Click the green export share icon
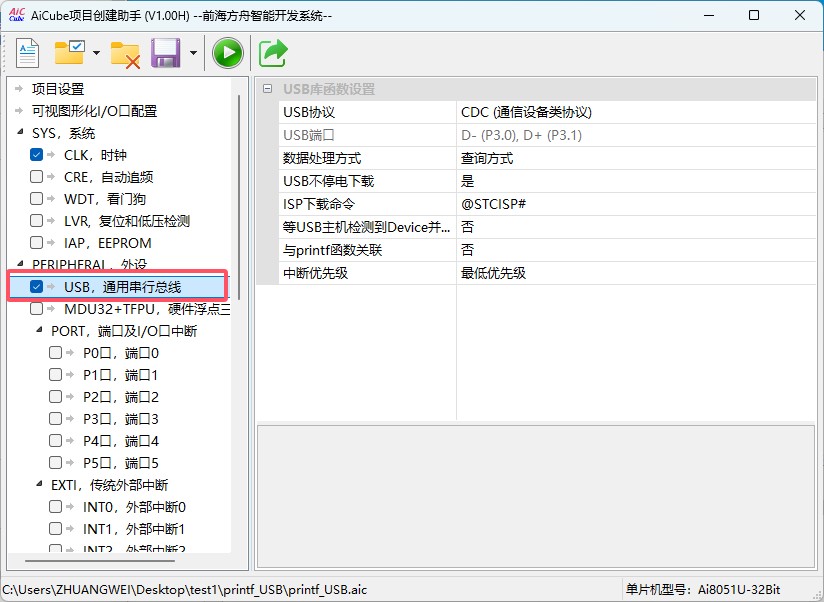824x602 pixels. point(273,53)
